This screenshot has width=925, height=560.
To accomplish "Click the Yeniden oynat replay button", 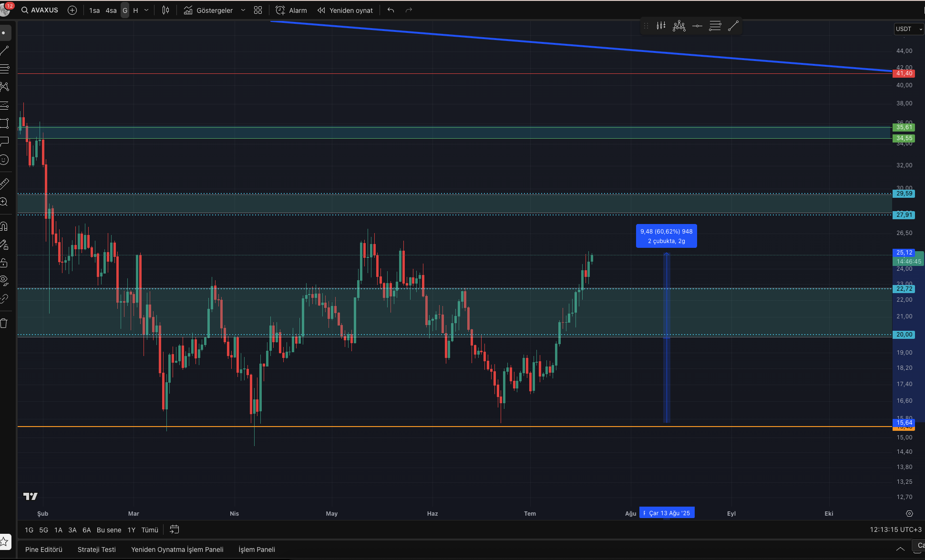I will [345, 10].
